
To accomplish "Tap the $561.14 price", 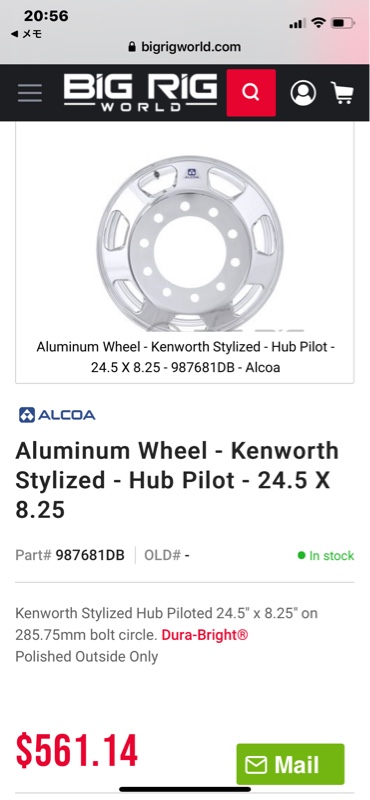I will click(x=77, y=751).
